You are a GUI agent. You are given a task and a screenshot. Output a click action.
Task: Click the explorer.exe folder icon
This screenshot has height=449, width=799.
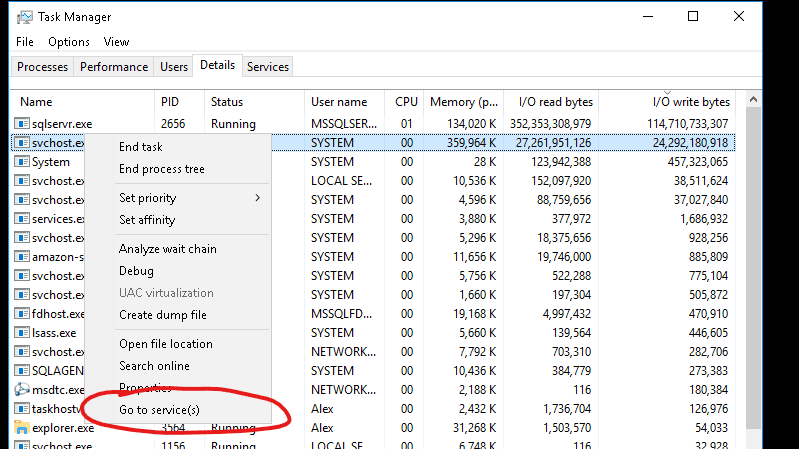(22, 428)
